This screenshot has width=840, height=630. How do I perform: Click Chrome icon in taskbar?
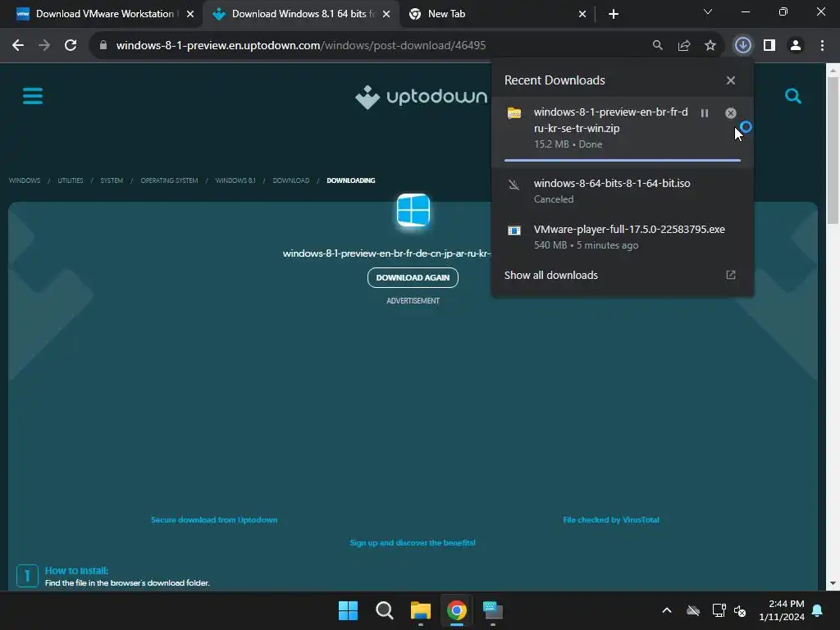pos(456,610)
